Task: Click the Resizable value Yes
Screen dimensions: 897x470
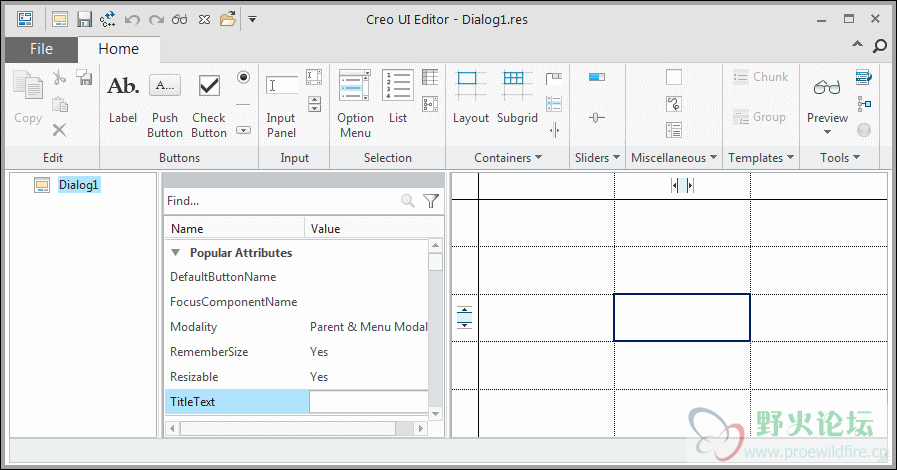Action: click(319, 377)
